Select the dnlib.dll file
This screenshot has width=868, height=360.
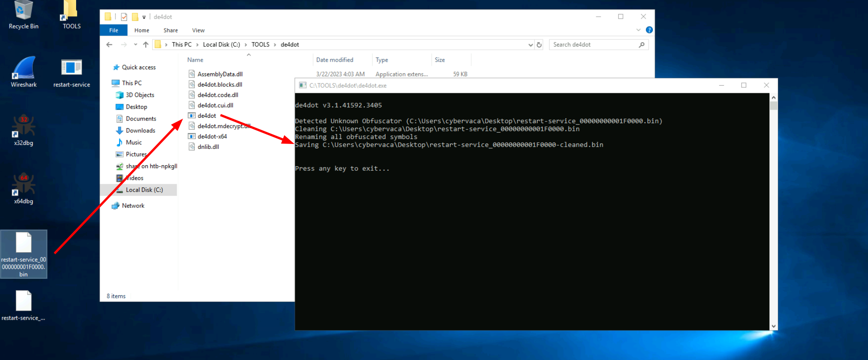(208, 147)
